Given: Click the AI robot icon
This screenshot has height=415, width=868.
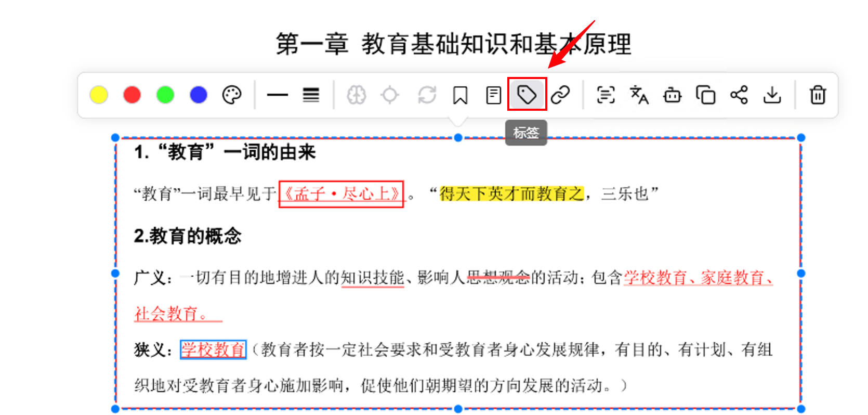Looking at the screenshot, I should (x=673, y=95).
